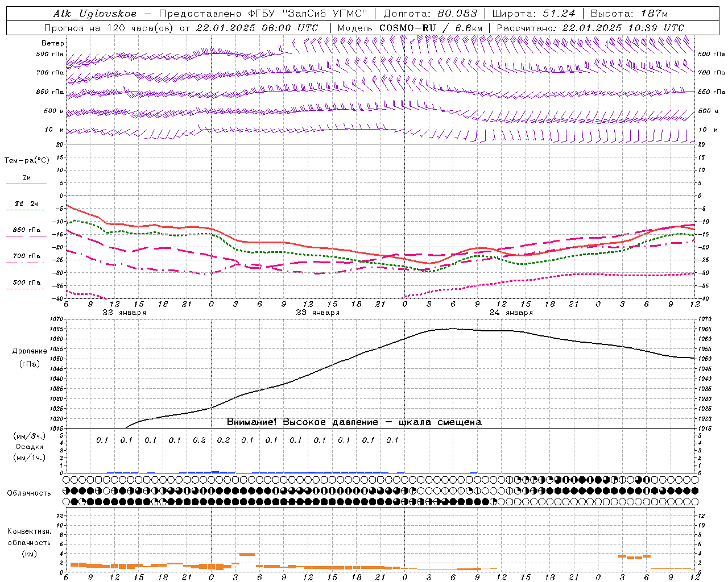Select the "23 января" date label
The image size is (728, 582).
click(x=317, y=313)
